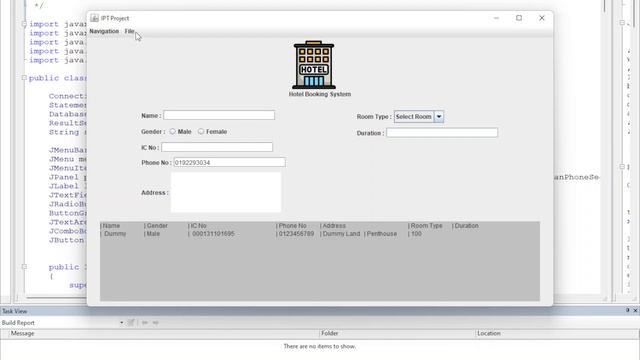The height and width of the screenshot is (360, 640).
Task: Click the Location column header
Action: click(x=489, y=333)
